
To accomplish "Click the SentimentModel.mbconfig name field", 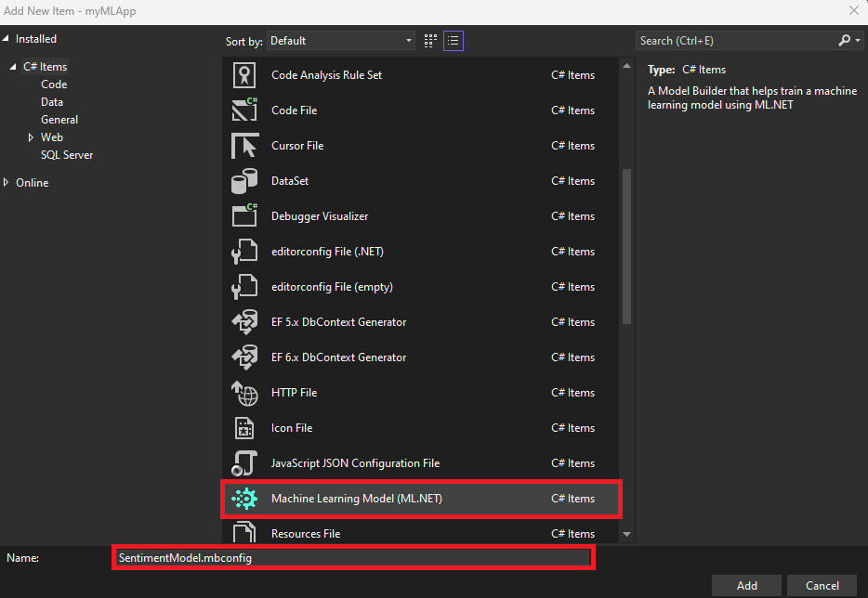I will click(x=353, y=557).
